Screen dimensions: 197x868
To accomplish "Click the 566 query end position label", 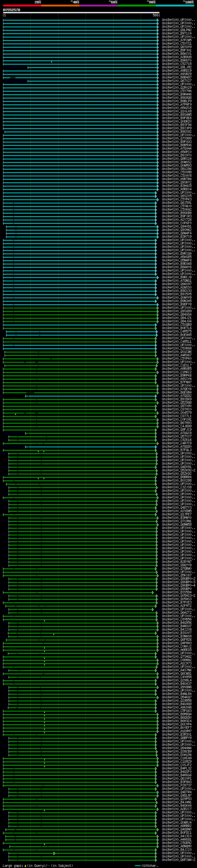I will coord(155,15).
